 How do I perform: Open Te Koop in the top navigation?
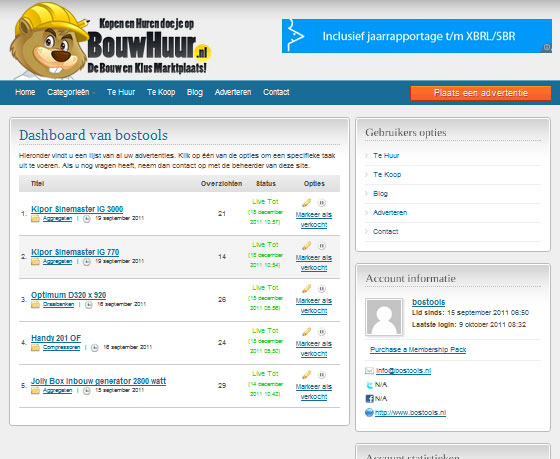click(x=161, y=92)
